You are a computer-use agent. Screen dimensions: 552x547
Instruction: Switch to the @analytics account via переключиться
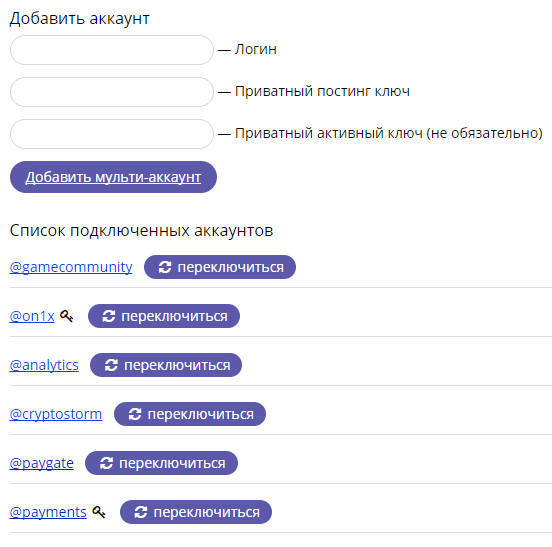(x=166, y=365)
